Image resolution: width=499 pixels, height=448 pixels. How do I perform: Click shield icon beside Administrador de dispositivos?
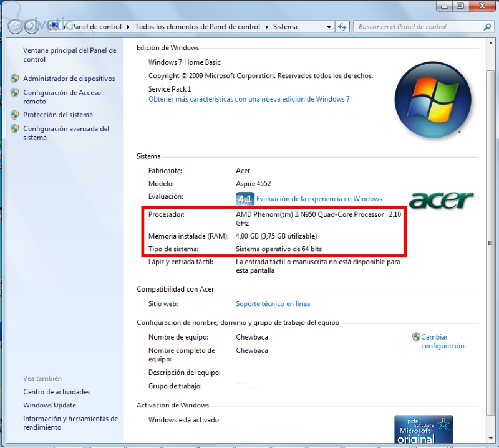click(14, 79)
